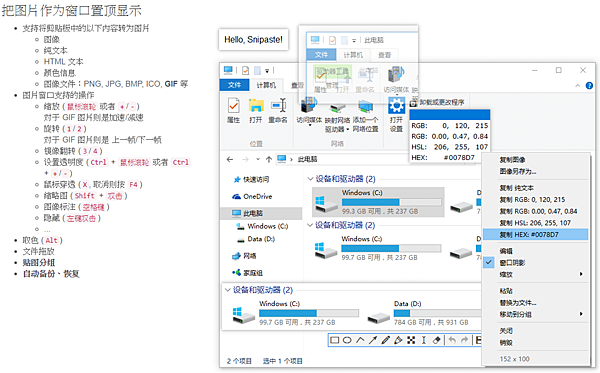
Task: Click the address bar chevron before 此电脑
Action: click(292, 159)
